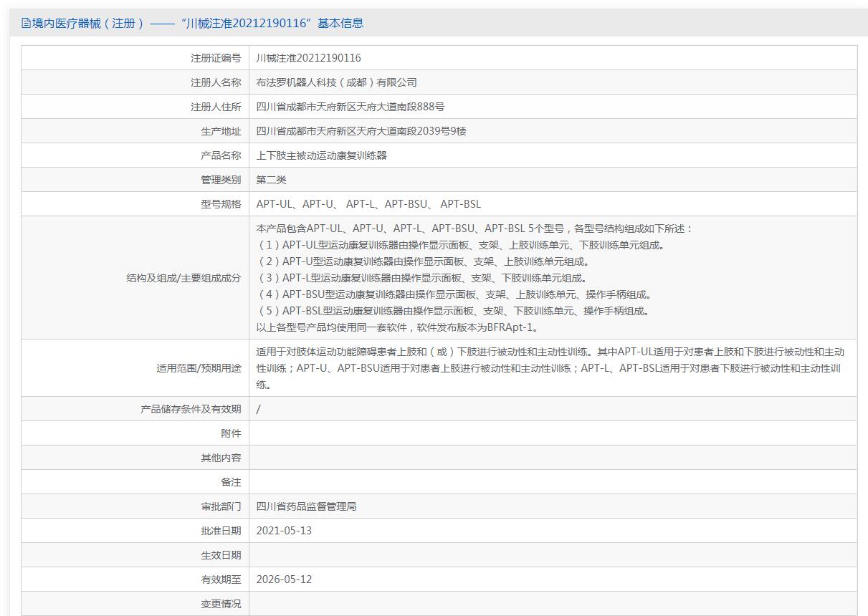Click the 变更情况 label
This screenshot has width=868, height=616.
221,604
